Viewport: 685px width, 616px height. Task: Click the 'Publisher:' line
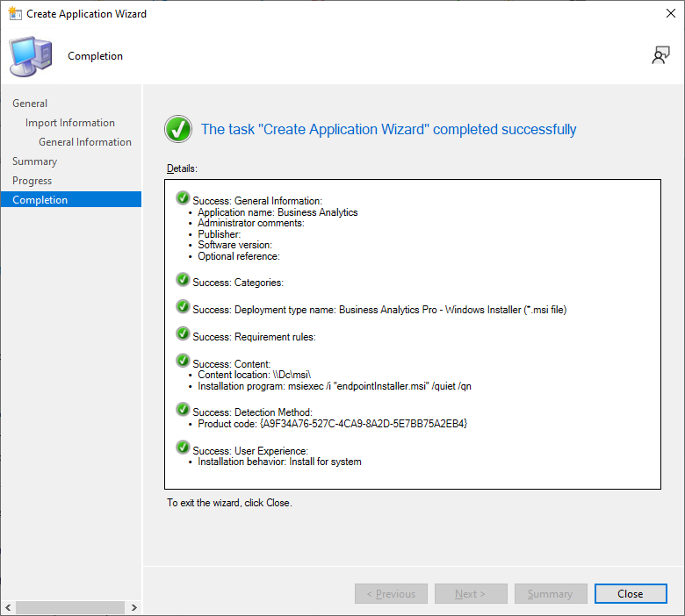pos(219,234)
